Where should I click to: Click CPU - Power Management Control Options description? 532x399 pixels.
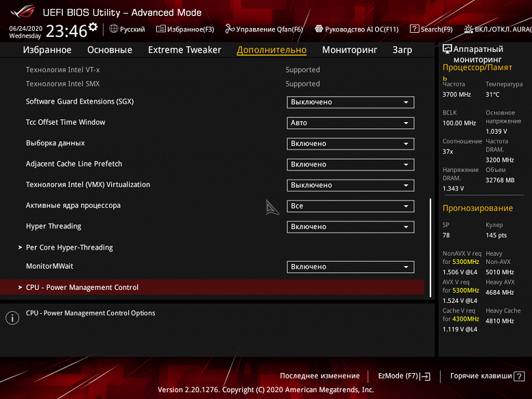click(91, 313)
